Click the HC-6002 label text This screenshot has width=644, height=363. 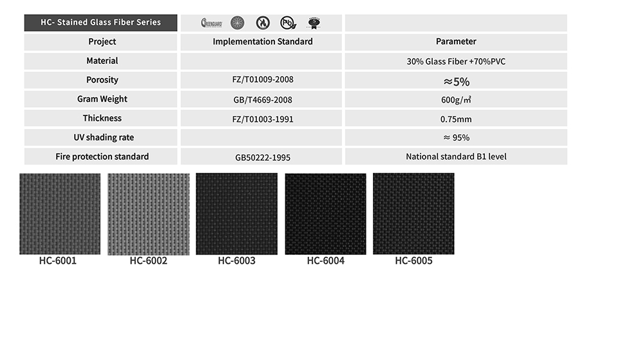tap(148, 261)
